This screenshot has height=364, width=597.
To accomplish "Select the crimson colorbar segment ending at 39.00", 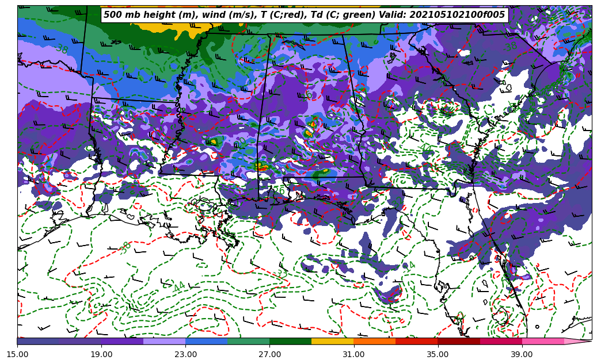I will (501, 341).
